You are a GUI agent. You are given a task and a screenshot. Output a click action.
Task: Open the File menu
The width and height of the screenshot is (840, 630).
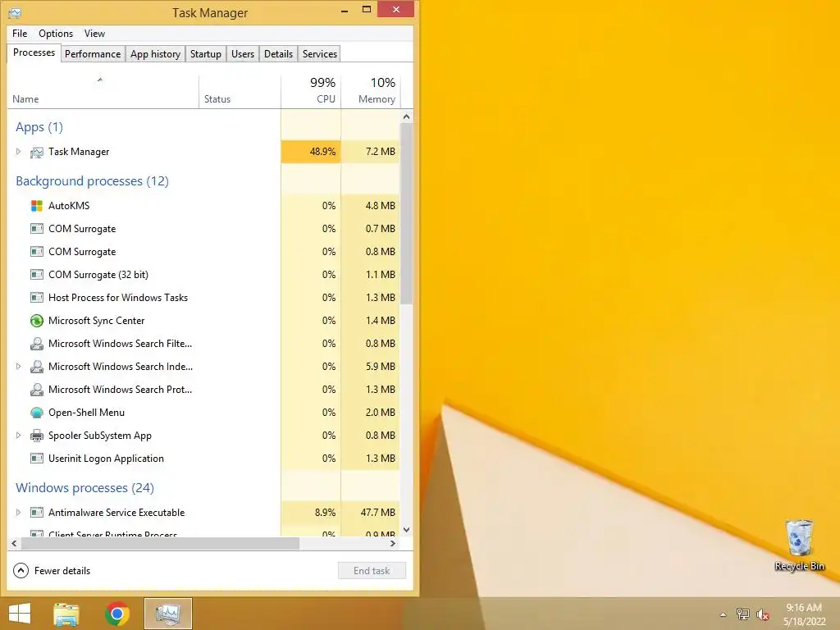[x=20, y=33]
